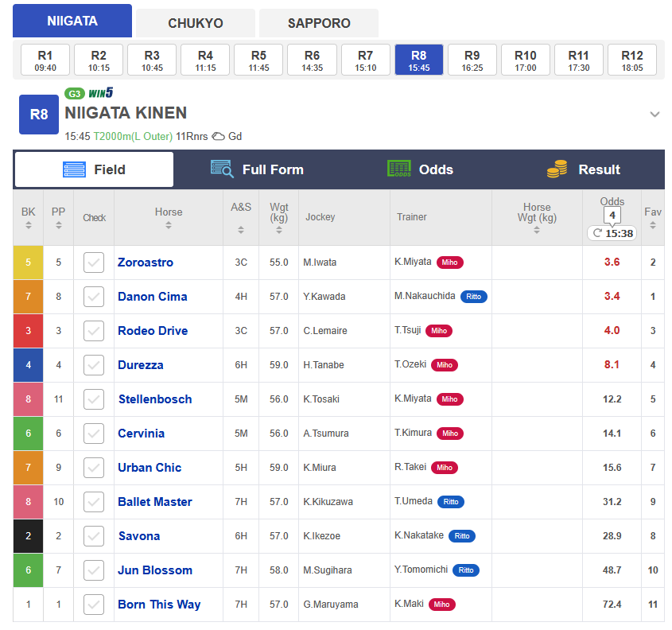This screenshot has width=672, height=630.
Task: Check the box for Jun Blossom
Action: (x=94, y=570)
